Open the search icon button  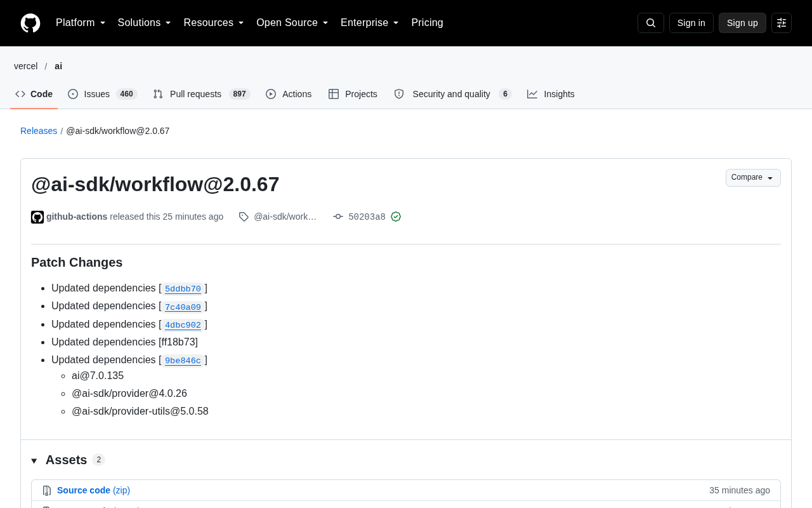click(651, 23)
